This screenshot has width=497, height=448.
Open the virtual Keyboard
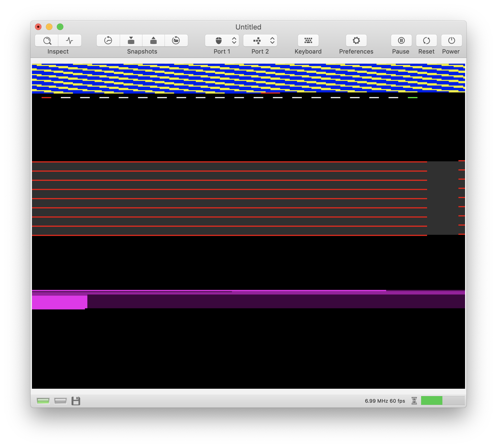(308, 40)
